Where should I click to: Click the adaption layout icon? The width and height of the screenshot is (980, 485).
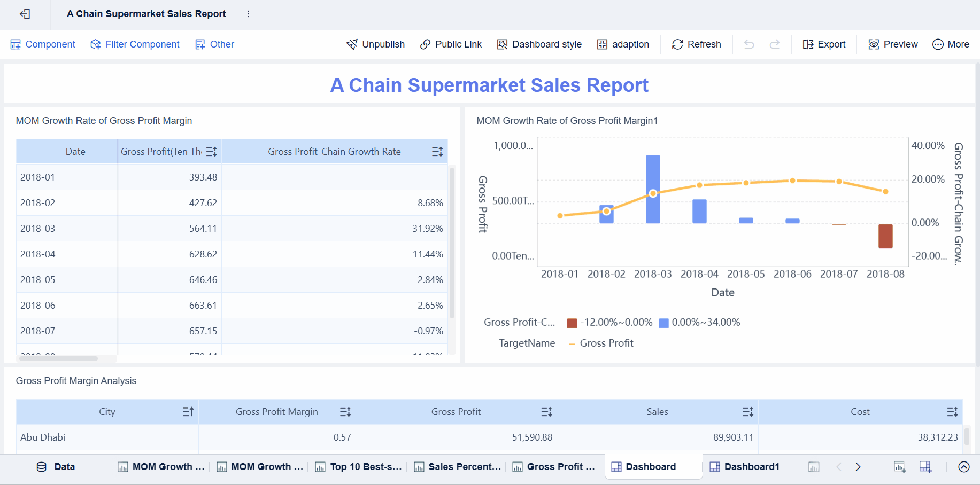(623, 44)
